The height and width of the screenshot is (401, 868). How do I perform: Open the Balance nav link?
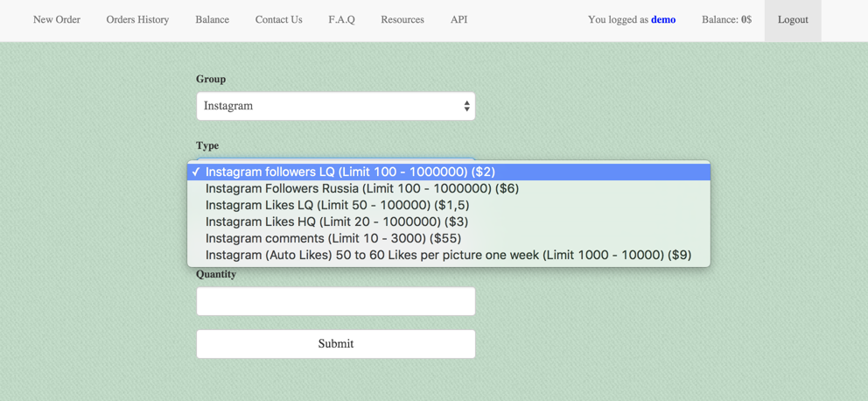tap(212, 20)
